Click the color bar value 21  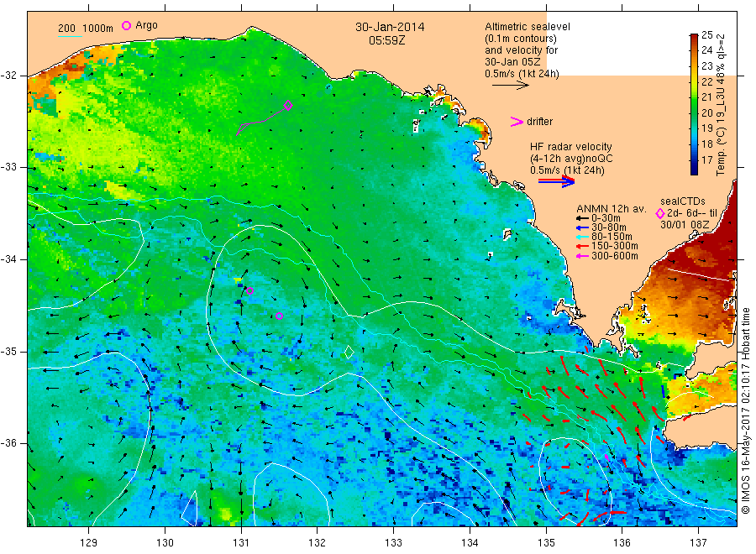[706, 97]
